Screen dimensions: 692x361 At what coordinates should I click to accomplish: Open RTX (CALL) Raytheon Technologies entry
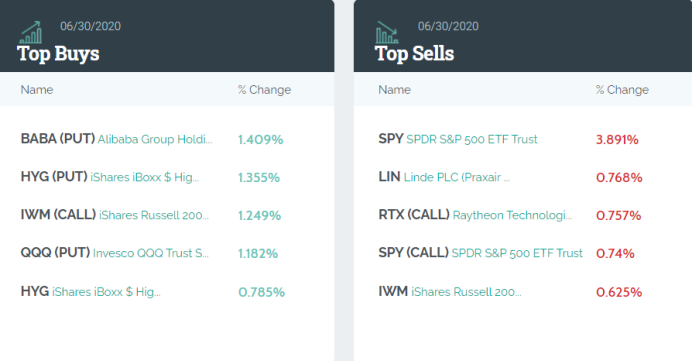(x=475, y=215)
